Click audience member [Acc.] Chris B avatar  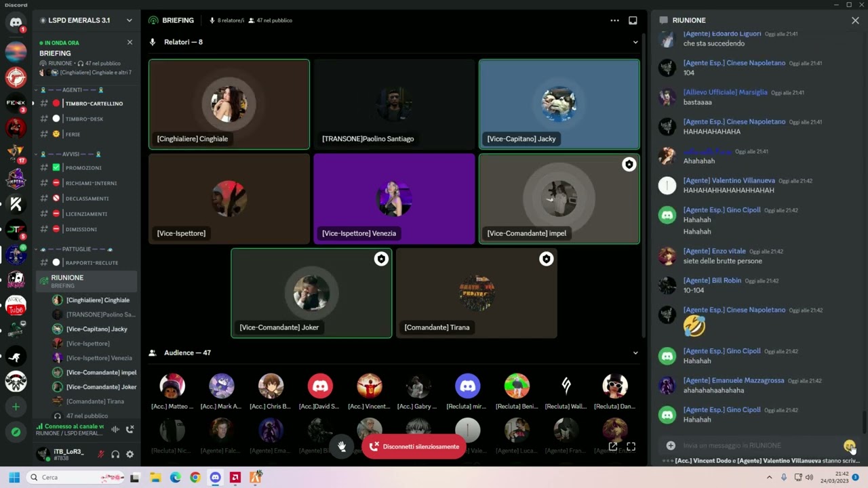[271, 386]
